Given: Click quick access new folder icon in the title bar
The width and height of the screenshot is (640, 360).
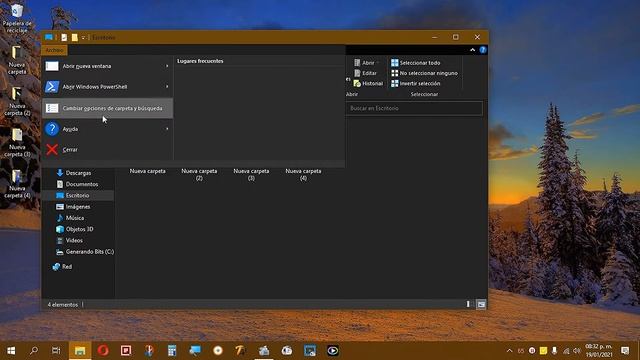Looking at the screenshot, I should coord(75,37).
